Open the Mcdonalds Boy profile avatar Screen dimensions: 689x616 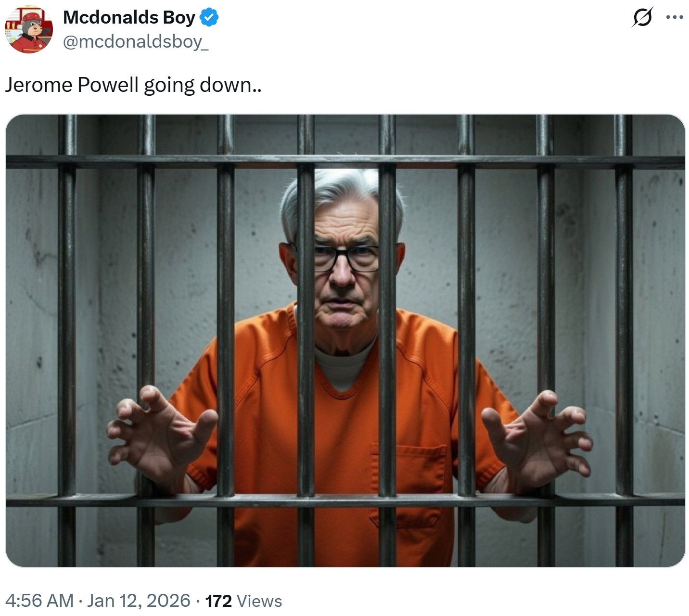(29, 29)
